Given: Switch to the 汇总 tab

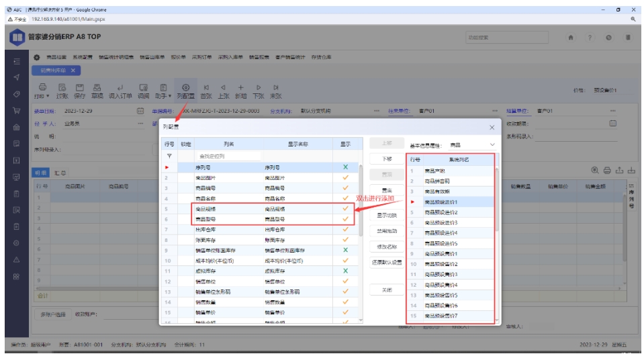Looking at the screenshot, I should click(60, 173).
